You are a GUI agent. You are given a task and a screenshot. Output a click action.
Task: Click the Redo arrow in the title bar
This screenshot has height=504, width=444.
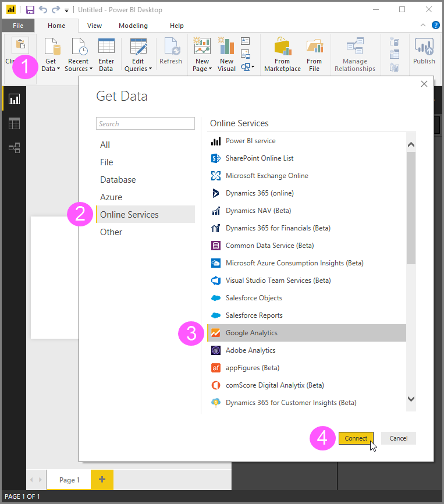(56, 10)
